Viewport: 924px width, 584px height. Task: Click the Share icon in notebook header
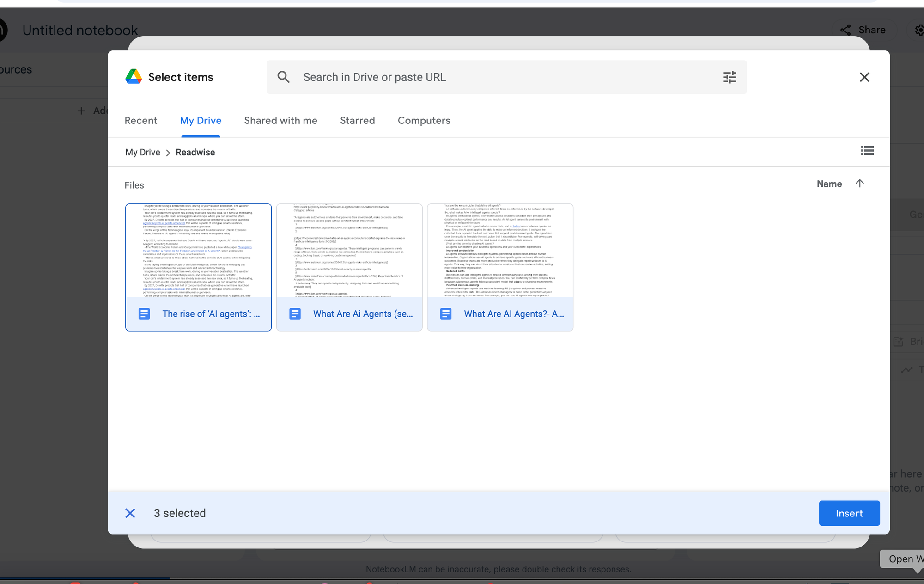point(845,30)
